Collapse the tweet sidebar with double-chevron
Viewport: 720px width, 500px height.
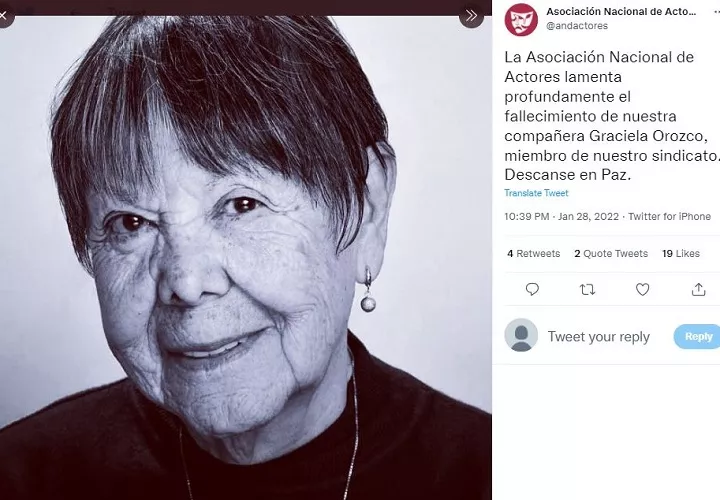[471, 16]
